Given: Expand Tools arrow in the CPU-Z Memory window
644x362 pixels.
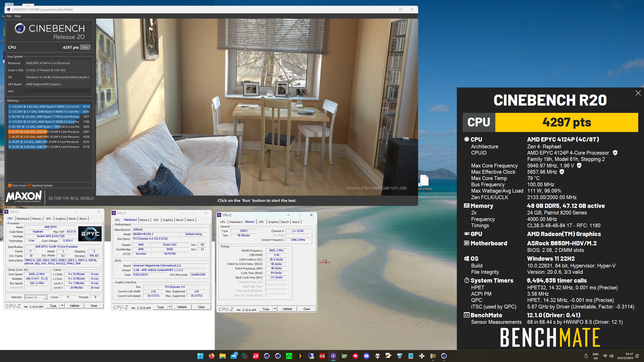Looking at the screenshot, I should pyautogui.click(x=275, y=309).
